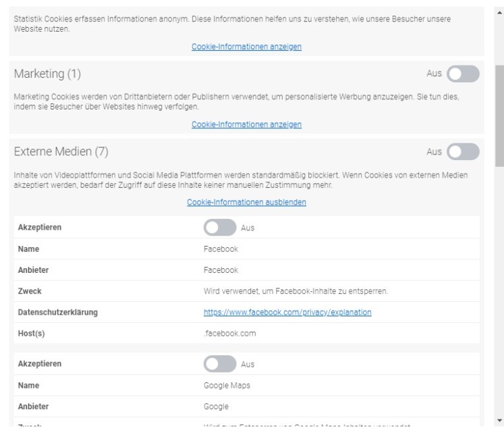Click the Aus label beside Marketing switch

pyautogui.click(x=433, y=74)
